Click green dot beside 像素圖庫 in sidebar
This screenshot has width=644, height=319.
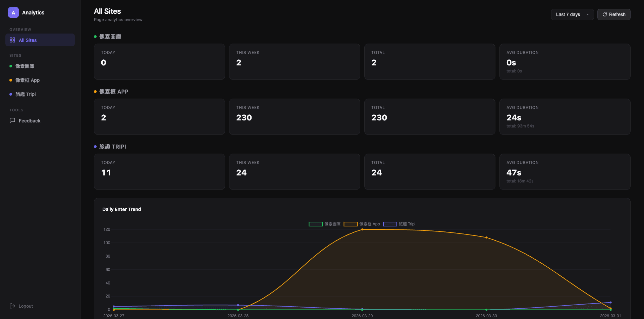(11, 66)
